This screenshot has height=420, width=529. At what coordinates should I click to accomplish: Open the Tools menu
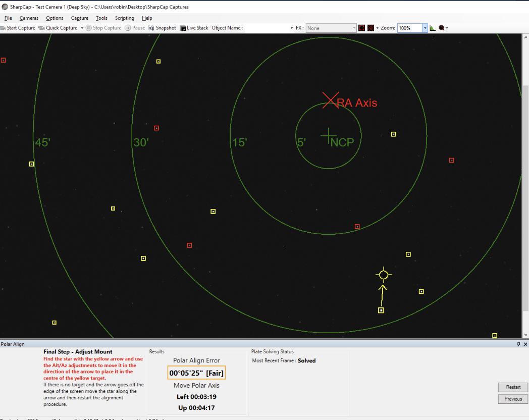pos(101,18)
